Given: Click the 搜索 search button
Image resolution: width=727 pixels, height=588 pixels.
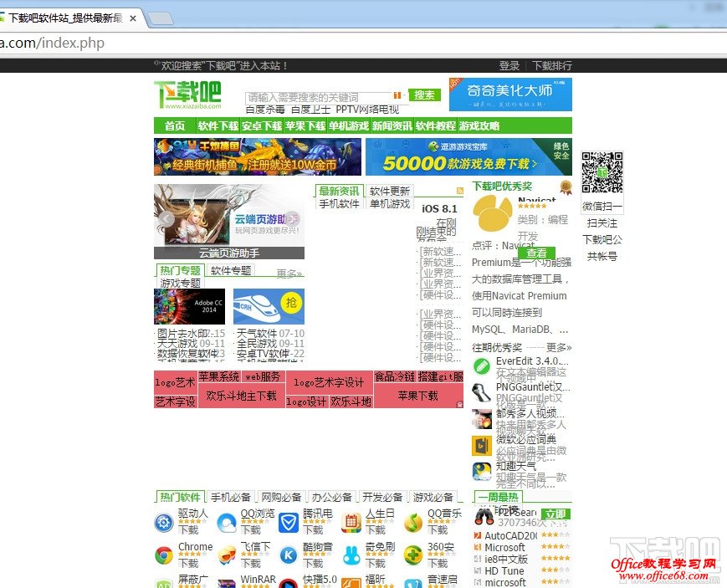Looking at the screenshot, I should (424, 95).
